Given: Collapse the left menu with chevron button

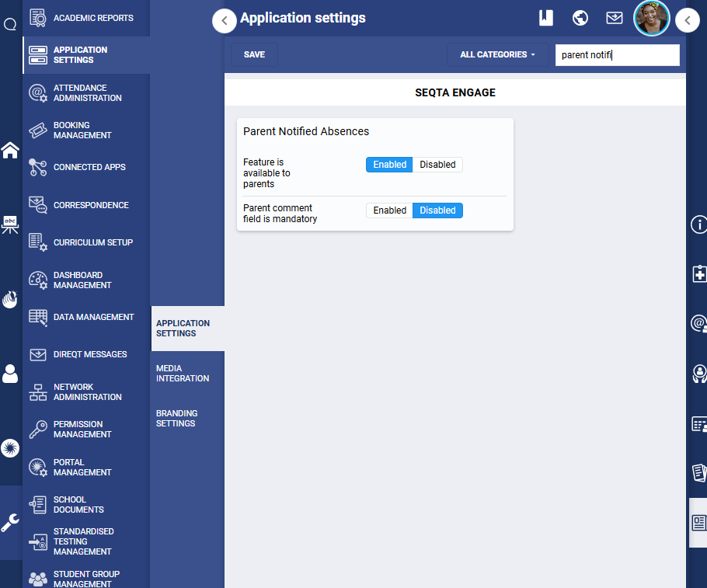Looking at the screenshot, I should (225, 21).
